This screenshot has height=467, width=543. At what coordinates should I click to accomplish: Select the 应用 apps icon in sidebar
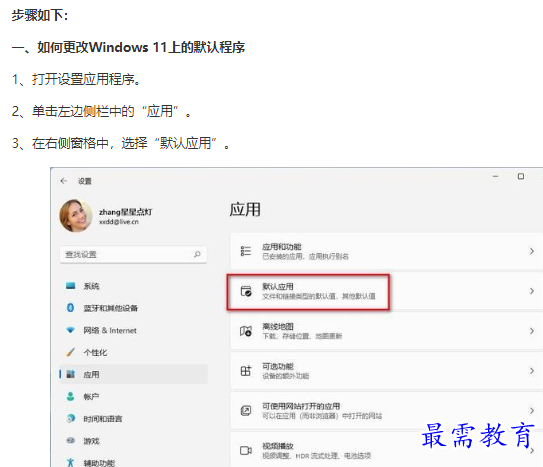[x=71, y=374]
